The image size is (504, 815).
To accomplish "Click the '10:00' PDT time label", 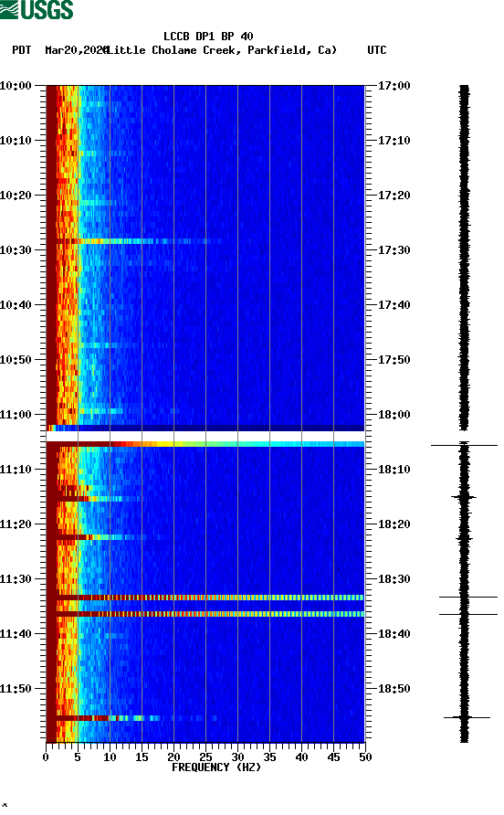I will 16,86.
